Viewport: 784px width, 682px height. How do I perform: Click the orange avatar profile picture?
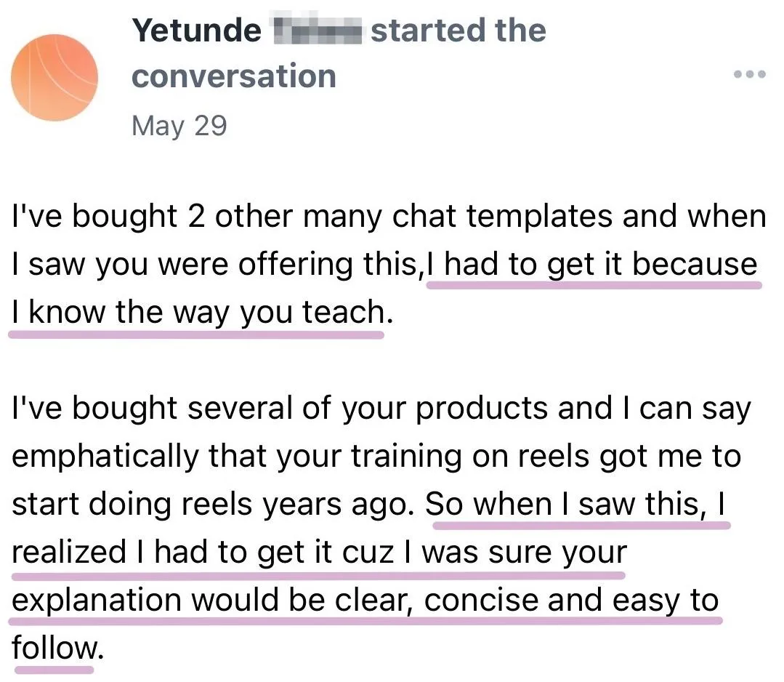[x=54, y=78]
